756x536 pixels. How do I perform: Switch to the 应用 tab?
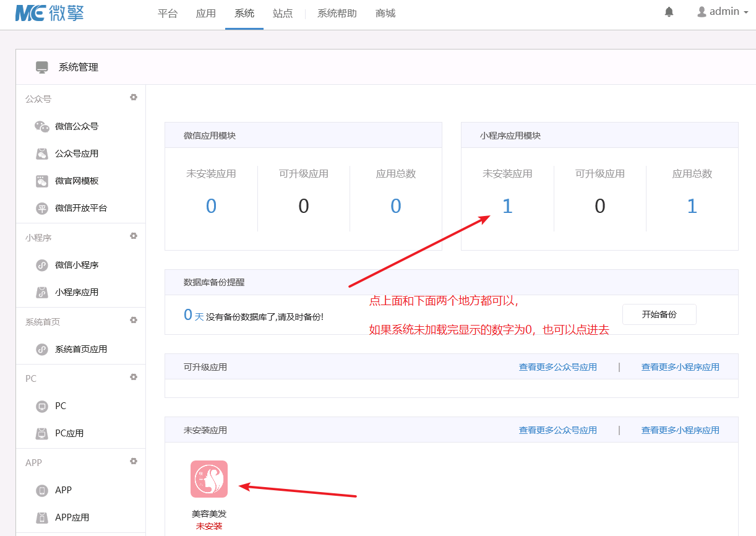[205, 13]
